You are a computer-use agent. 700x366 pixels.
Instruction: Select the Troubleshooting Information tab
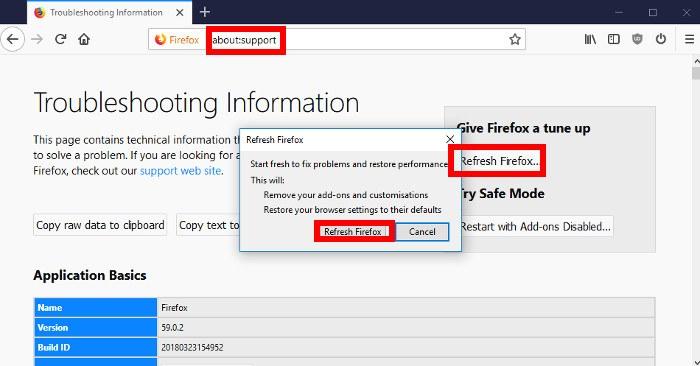pos(109,12)
